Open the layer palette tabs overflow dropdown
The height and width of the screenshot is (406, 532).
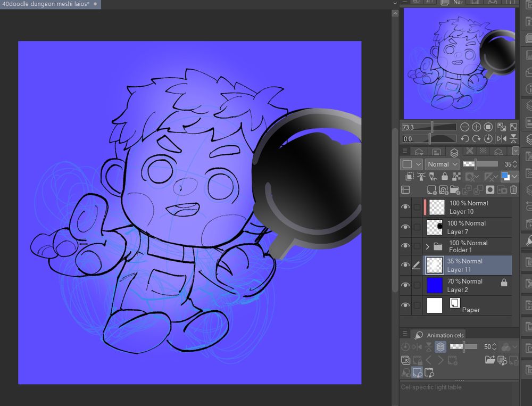coord(516,151)
